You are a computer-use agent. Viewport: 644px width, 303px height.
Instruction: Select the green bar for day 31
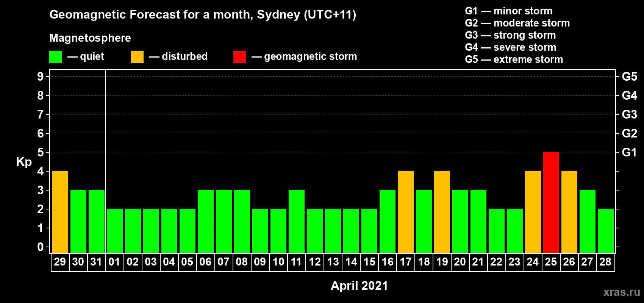pyautogui.click(x=97, y=221)
